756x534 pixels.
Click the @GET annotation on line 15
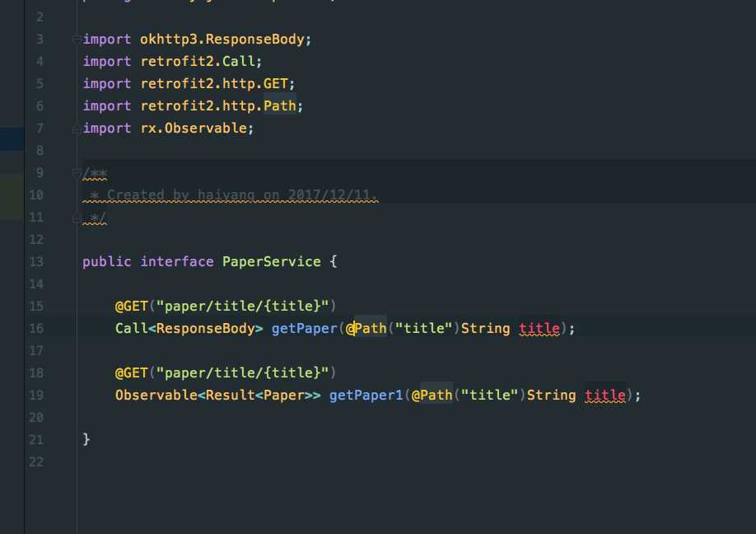click(x=131, y=306)
